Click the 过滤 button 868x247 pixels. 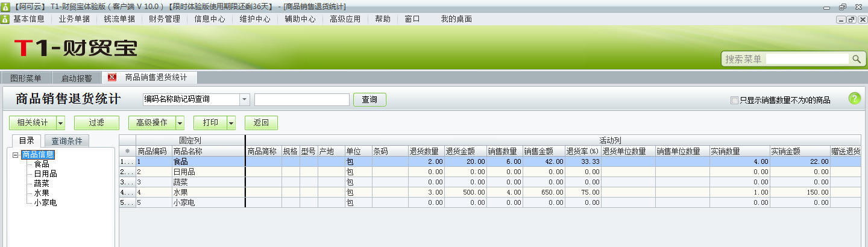[x=96, y=123]
